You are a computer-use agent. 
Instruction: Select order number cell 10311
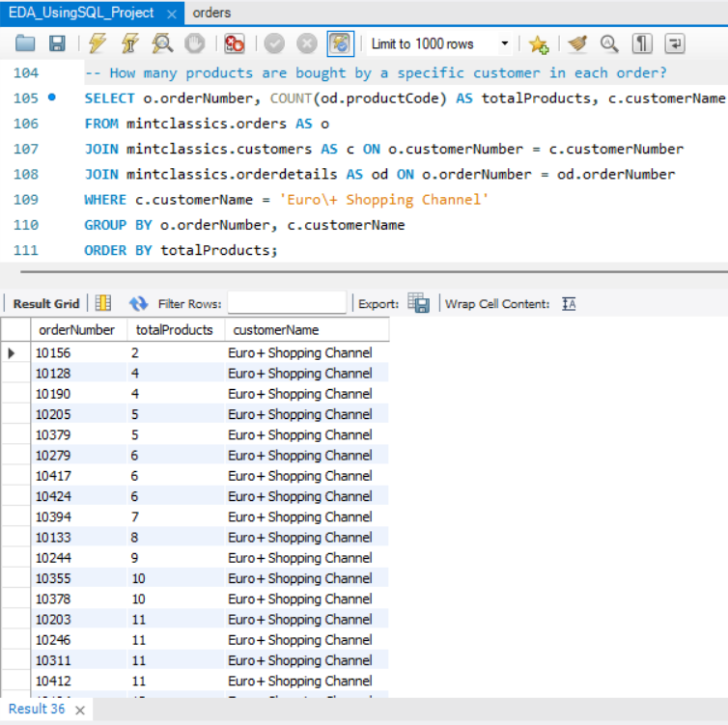(79, 660)
